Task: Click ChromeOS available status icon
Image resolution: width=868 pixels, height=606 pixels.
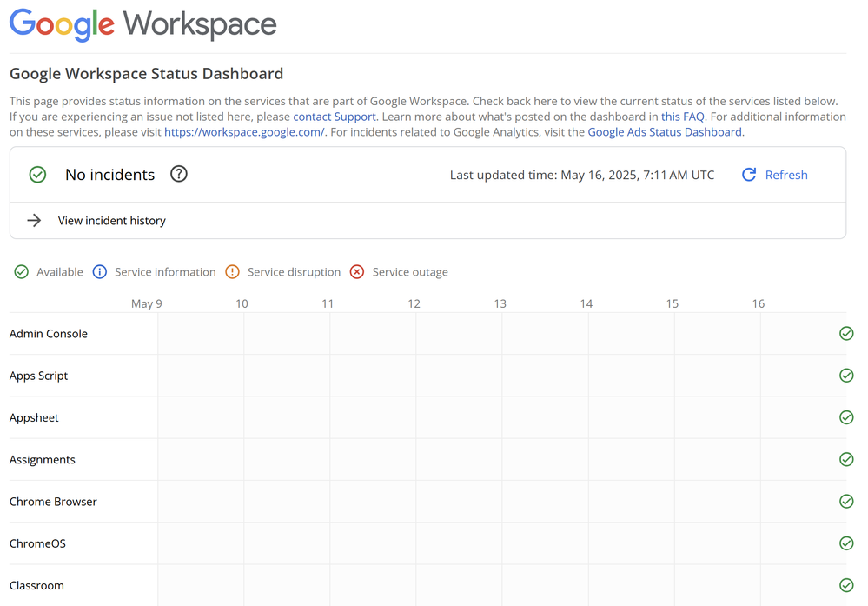Action: click(x=846, y=543)
